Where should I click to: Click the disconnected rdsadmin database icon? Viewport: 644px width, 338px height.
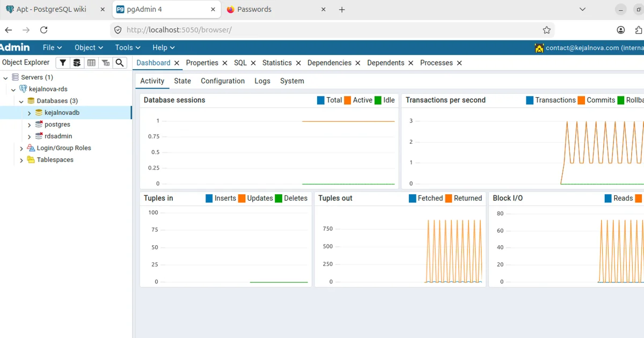coord(39,136)
